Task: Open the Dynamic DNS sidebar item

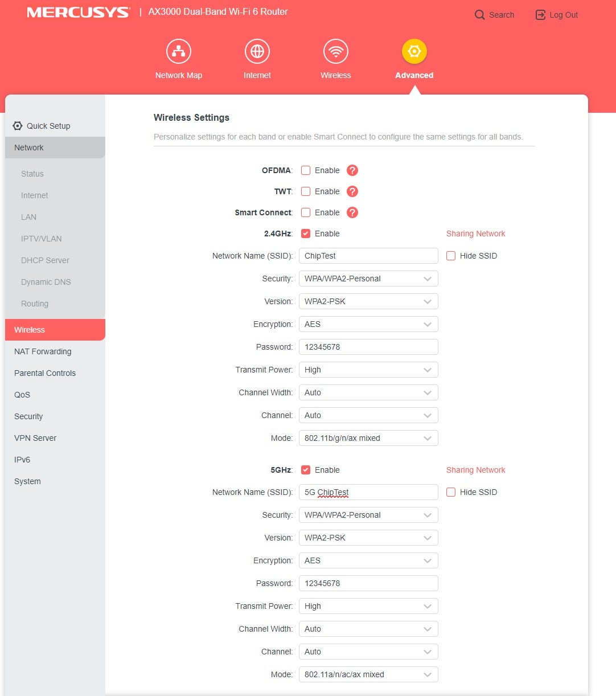Action: 46,282
